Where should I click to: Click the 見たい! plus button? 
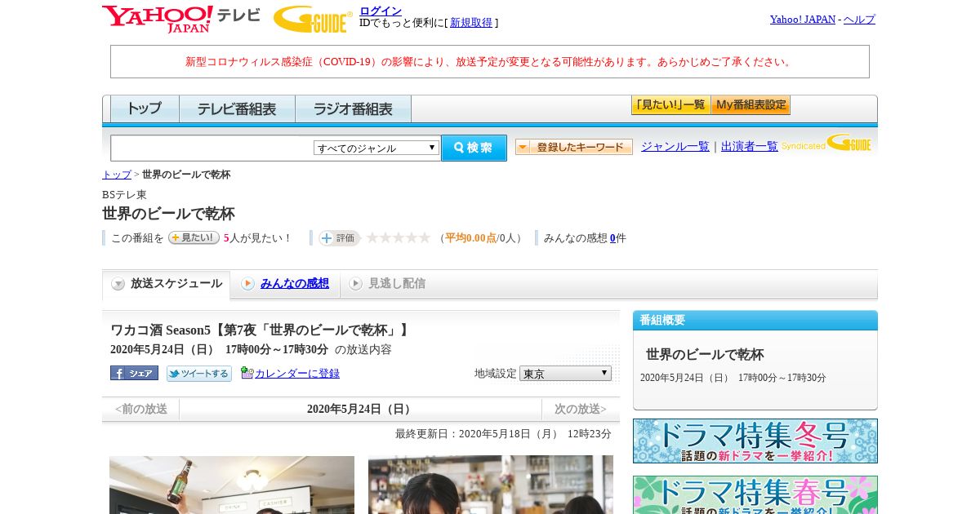194,237
